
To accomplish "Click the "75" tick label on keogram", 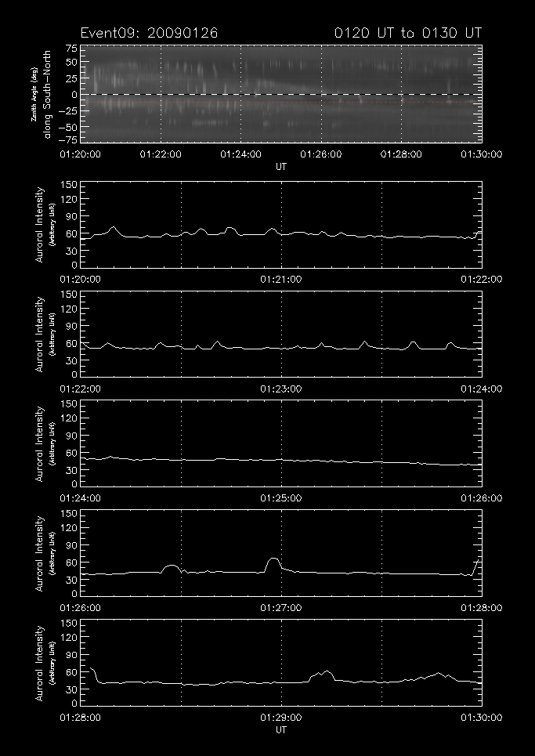I will (x=71, y=49).
